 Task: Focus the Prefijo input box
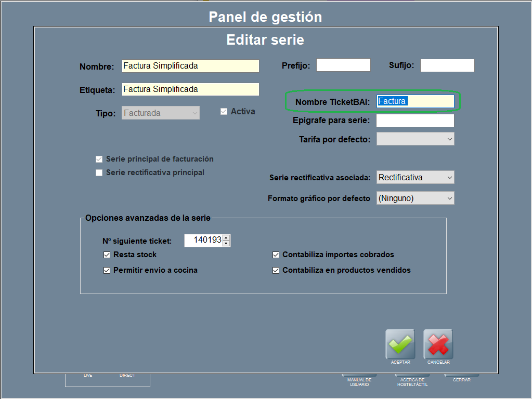pyautogui.click(x=343, y=65)
